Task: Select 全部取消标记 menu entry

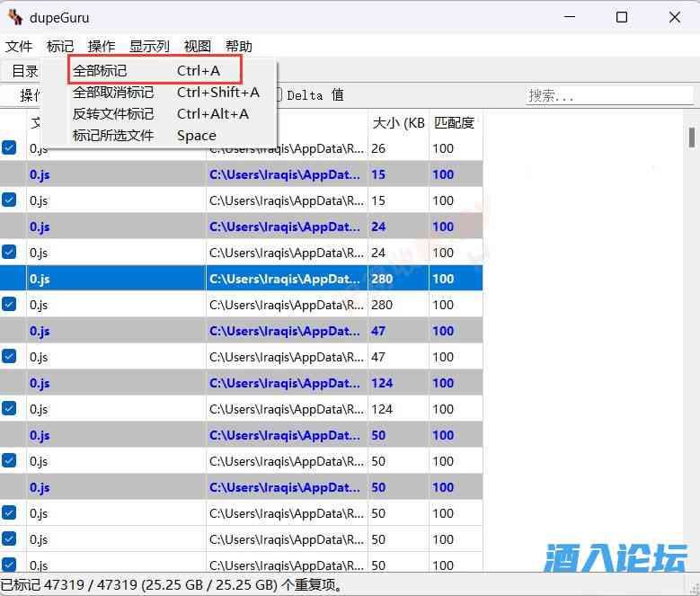Action: 113,92
